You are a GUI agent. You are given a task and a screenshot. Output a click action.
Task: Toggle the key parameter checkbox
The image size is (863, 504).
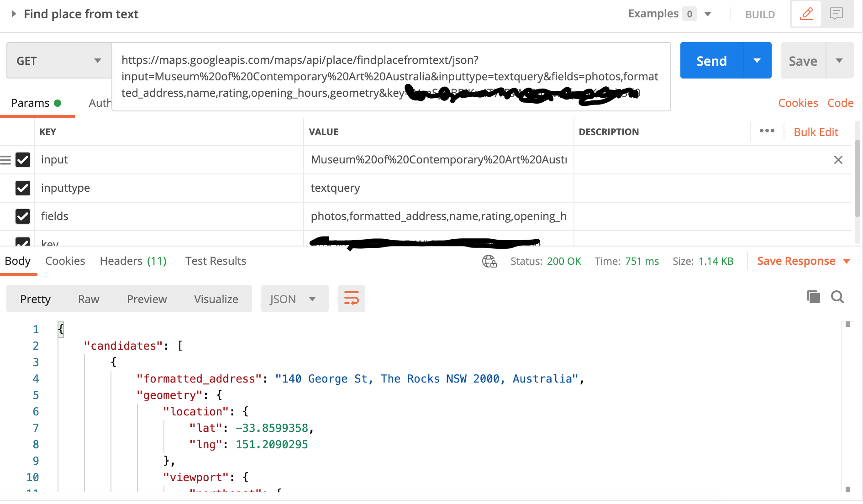click(23, 241)
